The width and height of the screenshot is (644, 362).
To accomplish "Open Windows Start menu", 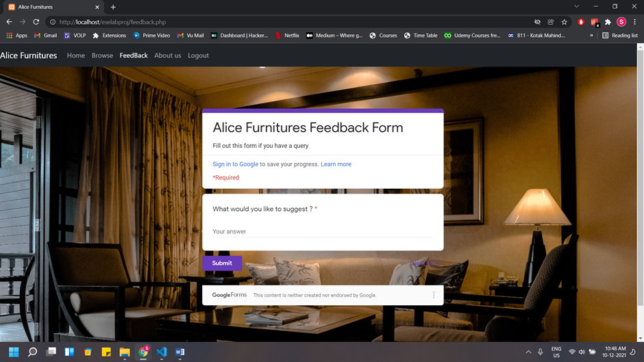I will (x=14, y=352).
